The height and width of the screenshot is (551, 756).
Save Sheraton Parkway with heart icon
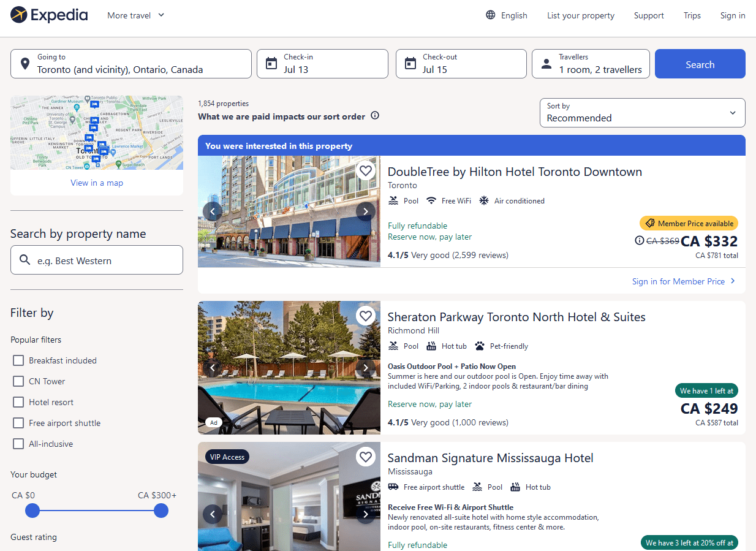pyautogui.click(x=366, y=316)
